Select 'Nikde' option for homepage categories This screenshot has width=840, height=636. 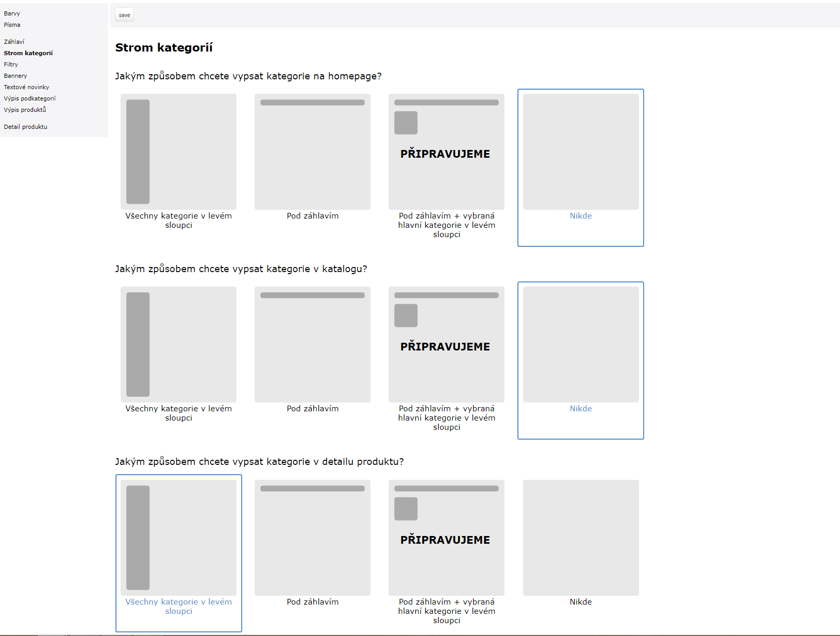(580, 152)
